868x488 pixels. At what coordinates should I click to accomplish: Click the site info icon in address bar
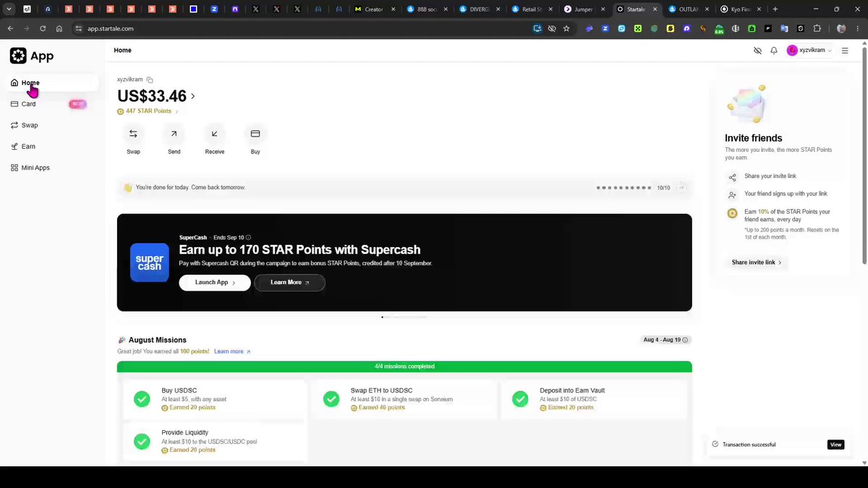tap(79, 28)
